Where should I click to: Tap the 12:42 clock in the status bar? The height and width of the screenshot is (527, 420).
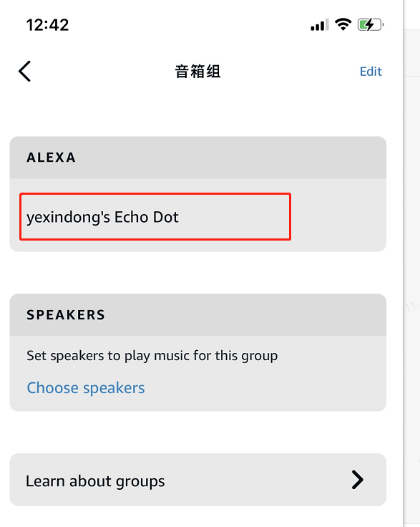pyautogui.click(x=47, y=25)
